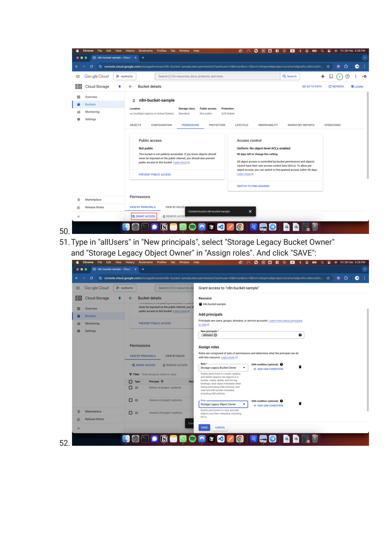Open Learn more link under Assign roles
This screenshot has height=554, width=392.
click(229, 358)
